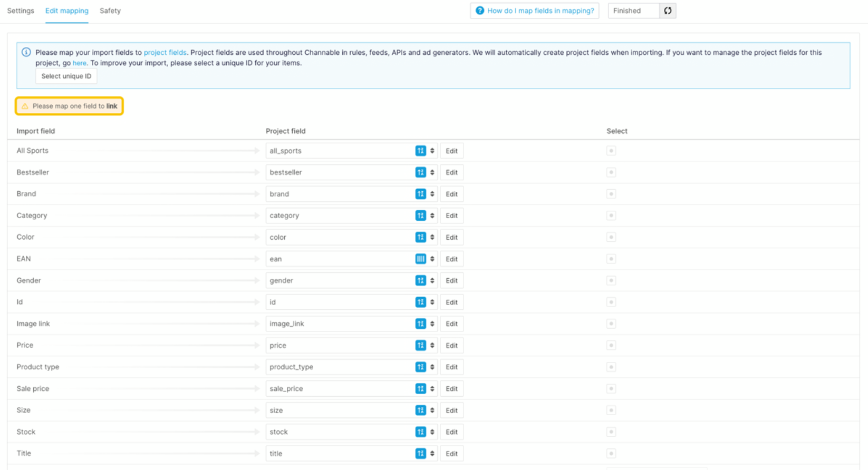Click the text type icon for color
This screenshot has width=868, height=470.
coord(420,237)
